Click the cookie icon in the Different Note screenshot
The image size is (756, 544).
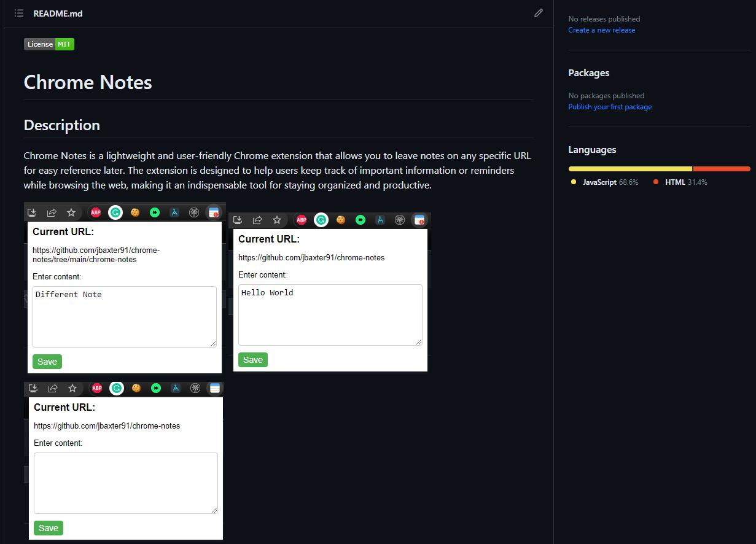tap(135, 212)
